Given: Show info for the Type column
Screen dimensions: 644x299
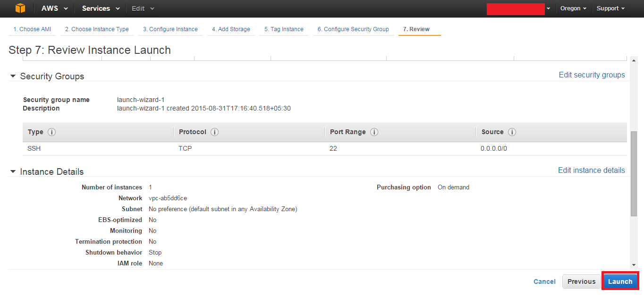Looking at the screenshot, I should pos(52,132).
